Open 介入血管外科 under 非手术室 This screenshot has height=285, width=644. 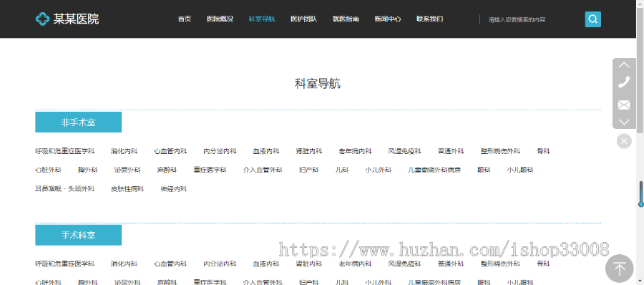(263, 170)
